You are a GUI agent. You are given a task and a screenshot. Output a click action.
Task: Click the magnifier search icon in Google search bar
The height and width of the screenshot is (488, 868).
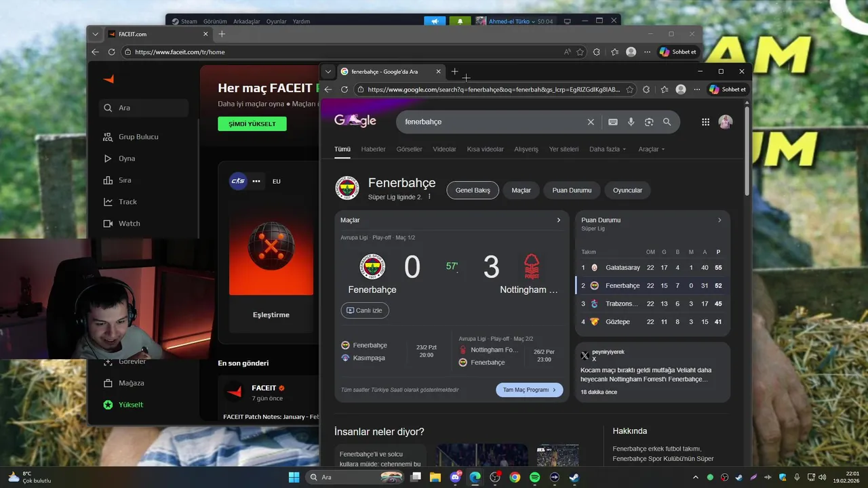[x=667, y=122]
